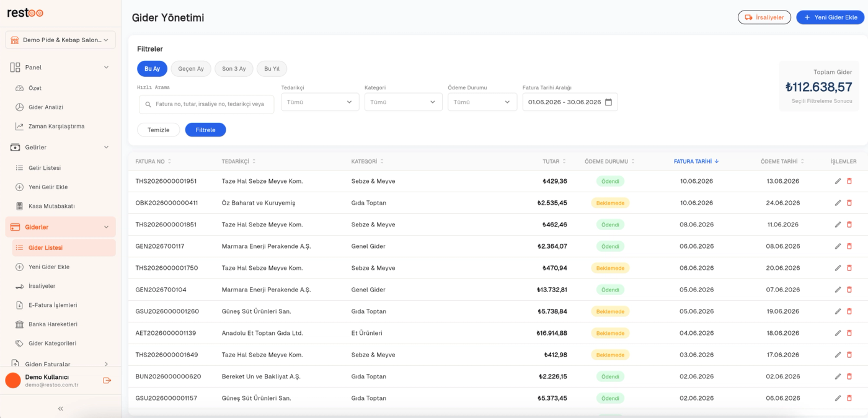Click the Banka Hareketleri bank icon
The width and height of the screenshot is (868, 418).
tap(19, 324)
